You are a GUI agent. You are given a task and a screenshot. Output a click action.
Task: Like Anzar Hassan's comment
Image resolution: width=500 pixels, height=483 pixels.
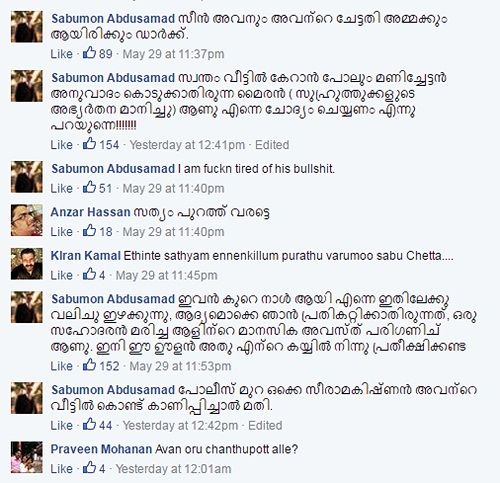(62, 232)
